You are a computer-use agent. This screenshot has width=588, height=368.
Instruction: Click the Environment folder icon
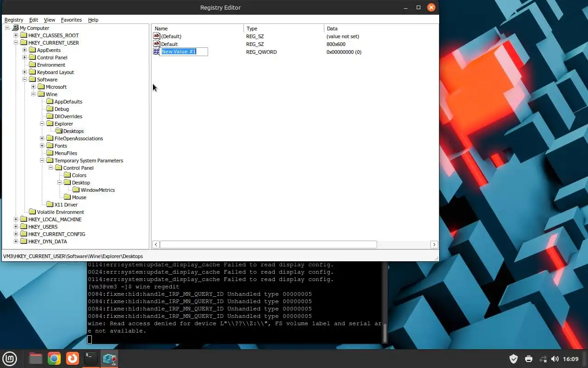[x=33, y=65]
